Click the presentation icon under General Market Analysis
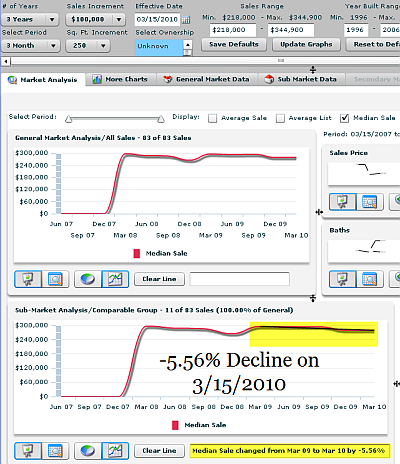Screen dimensions: 400x464 (x=28, y=279)
